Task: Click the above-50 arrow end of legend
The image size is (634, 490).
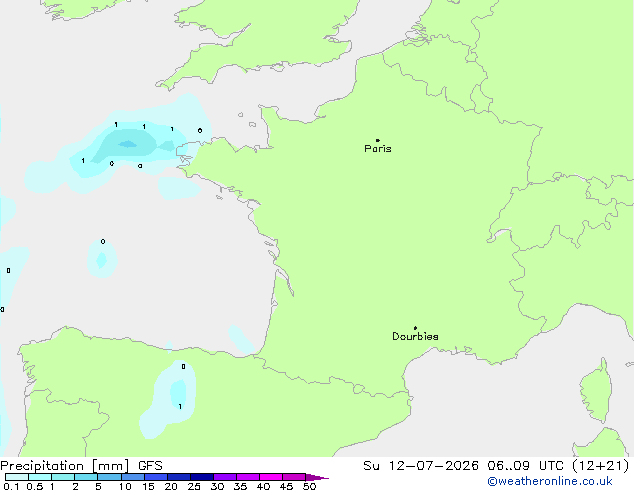Action: point(317,477)
